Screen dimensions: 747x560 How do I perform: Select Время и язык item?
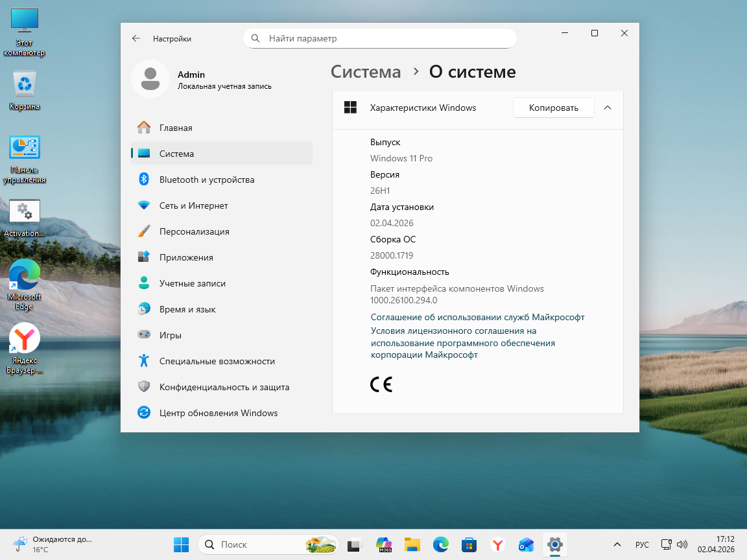[x=187, y=309]
